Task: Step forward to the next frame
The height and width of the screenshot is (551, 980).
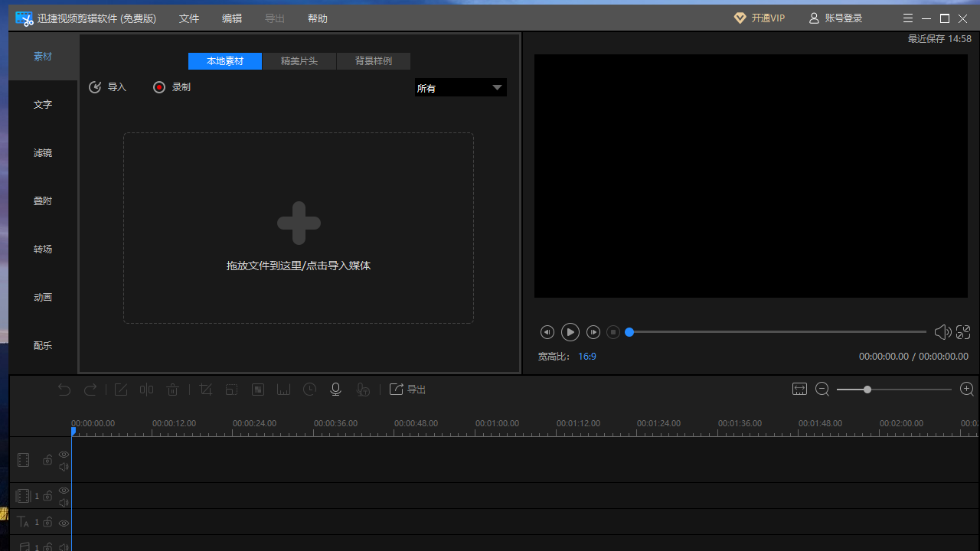Action: click(x=593, y=332)
